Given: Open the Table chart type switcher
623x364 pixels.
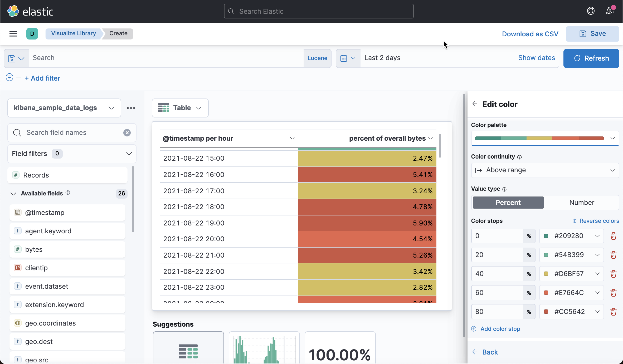Looking at the screenshot, I should pos(180,108).
